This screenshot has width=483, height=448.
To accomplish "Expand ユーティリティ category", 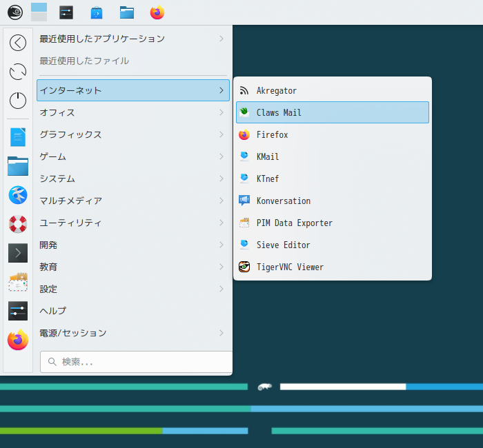I will [133, 223].
